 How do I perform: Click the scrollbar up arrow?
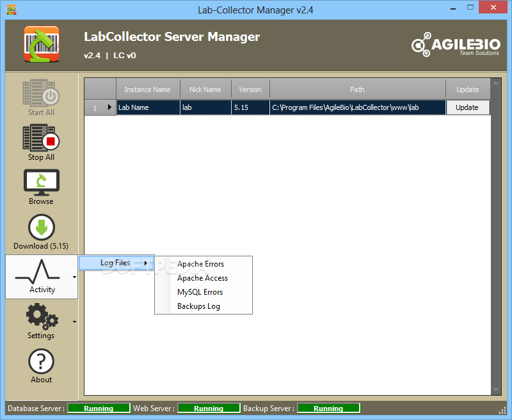[x=495, y=83]
